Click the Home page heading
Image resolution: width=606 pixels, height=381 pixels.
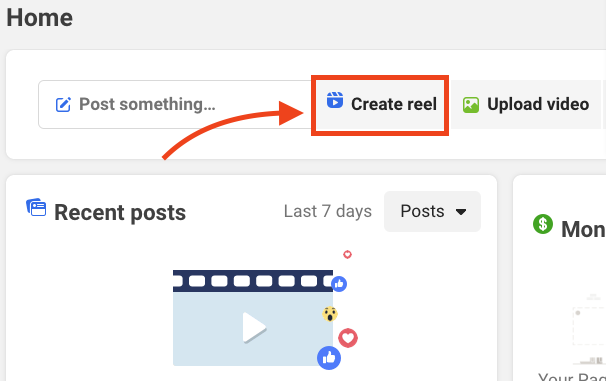coord(39,18)
